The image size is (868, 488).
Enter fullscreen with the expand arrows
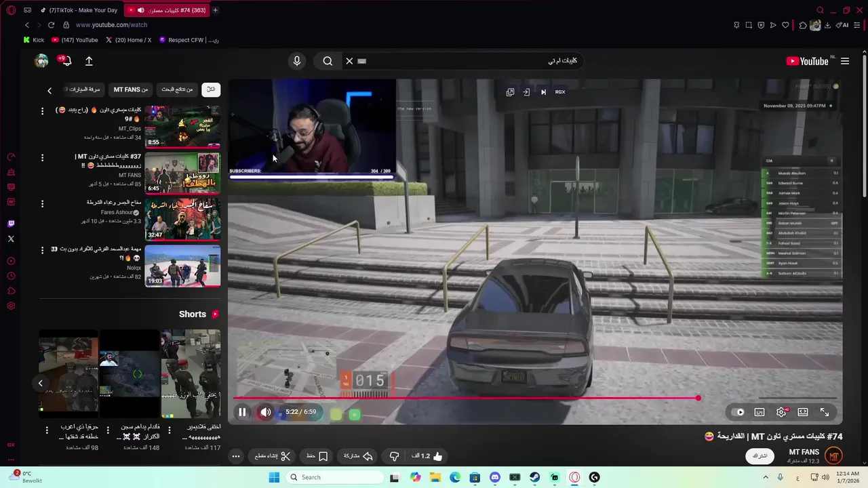(825, 412)
